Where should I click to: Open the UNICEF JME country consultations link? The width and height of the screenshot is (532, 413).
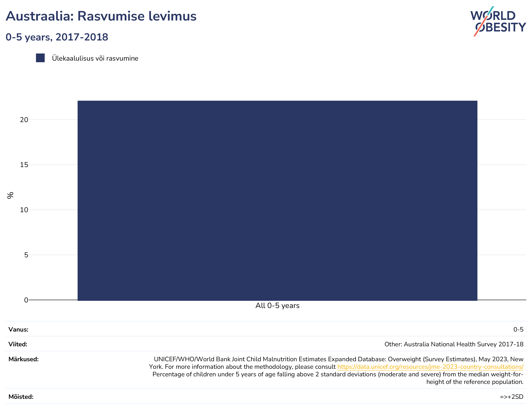pyautogui.click(x=430, y=367)
